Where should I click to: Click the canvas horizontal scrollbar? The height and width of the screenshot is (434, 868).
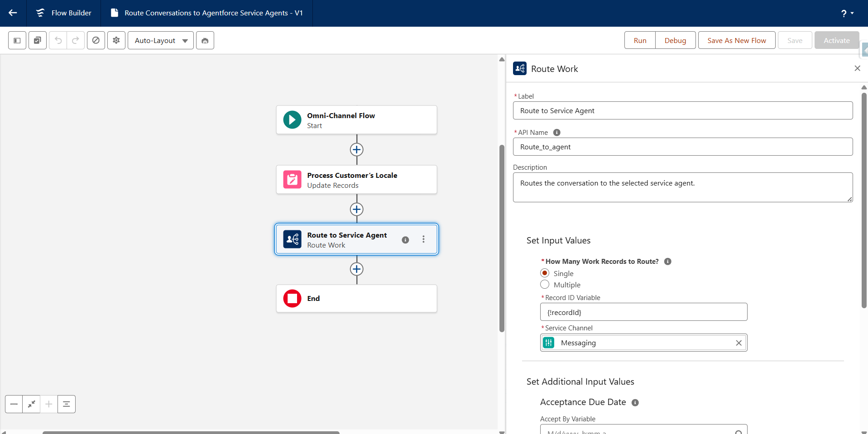coord(191,432)
